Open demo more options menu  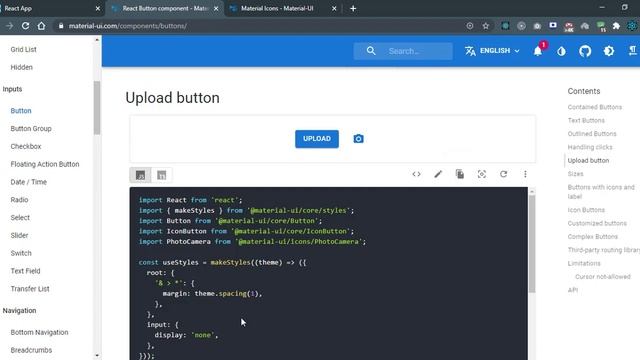tap(525, 174)
